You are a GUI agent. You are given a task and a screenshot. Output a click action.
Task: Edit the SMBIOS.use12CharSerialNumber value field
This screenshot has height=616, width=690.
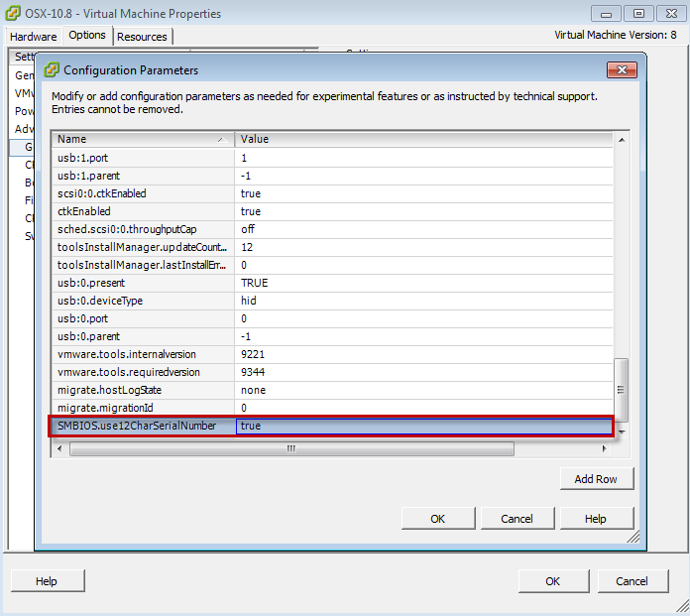(423, 427)
